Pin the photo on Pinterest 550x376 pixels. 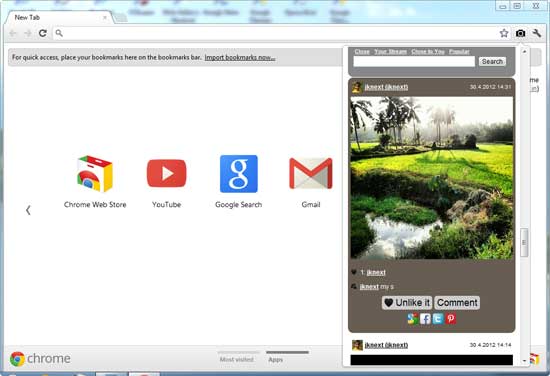[x=451, y=319]
